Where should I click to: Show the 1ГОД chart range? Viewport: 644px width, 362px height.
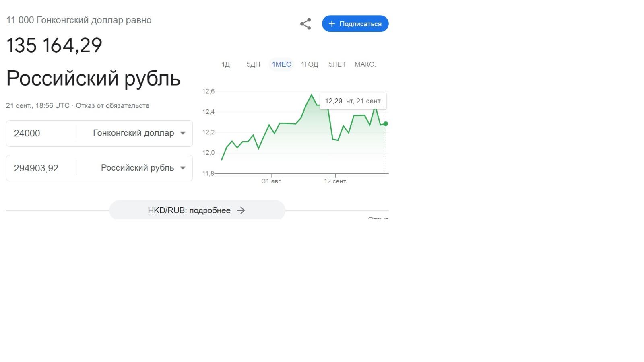(310, 64)
